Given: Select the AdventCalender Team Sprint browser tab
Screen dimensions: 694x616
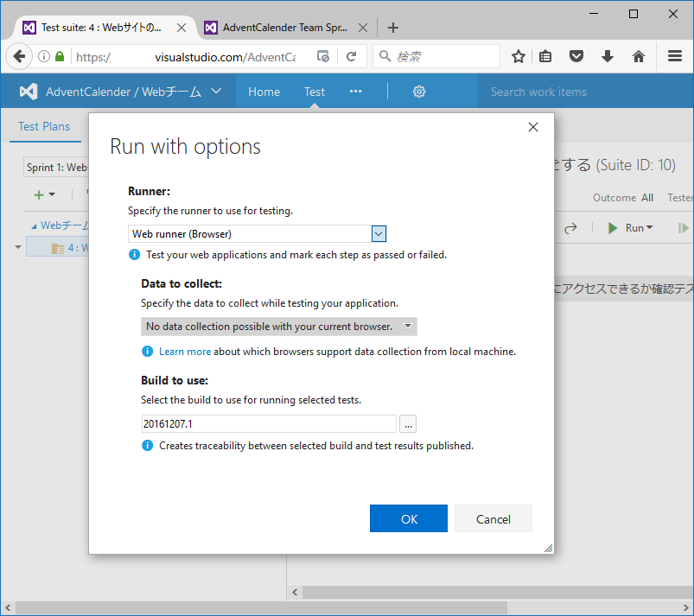Looking at the screenshot, I should coord(285,28).
